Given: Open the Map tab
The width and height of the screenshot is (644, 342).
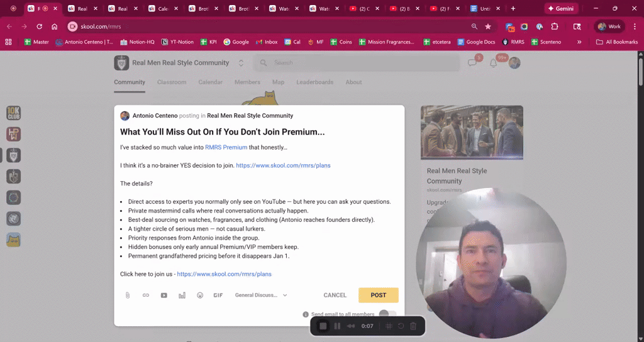Looking at the screenshot, I should click(278, 82).
